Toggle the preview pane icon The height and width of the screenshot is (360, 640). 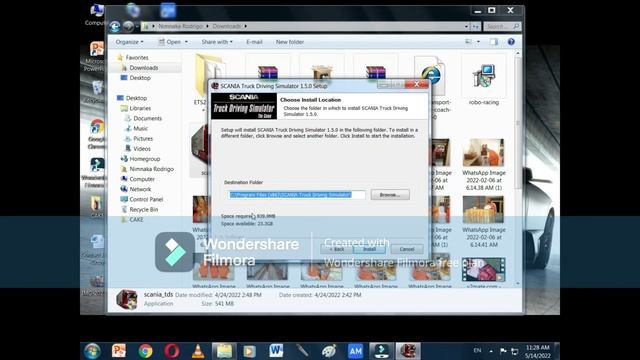(x=493, y=42)
